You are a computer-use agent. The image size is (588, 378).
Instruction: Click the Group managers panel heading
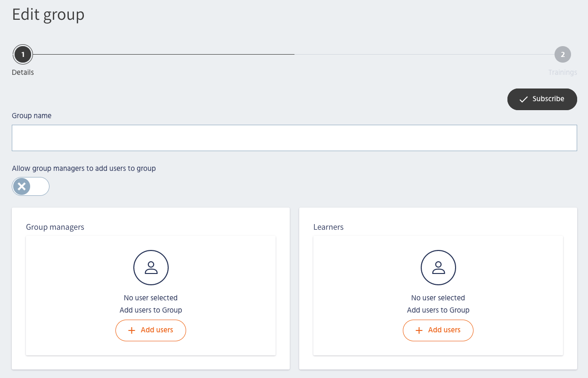(55, 227)
